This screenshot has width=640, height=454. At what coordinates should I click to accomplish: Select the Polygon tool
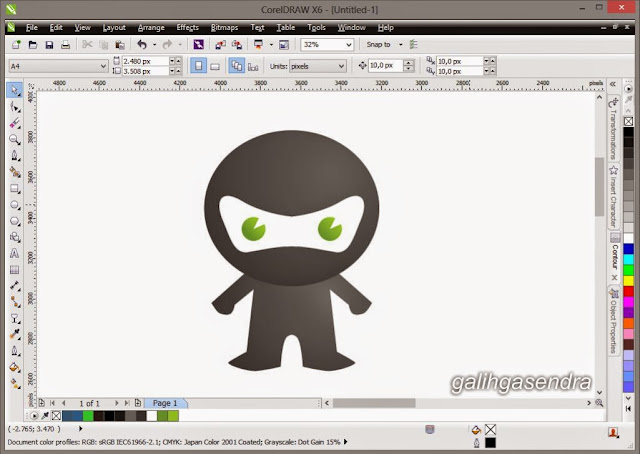14,221
